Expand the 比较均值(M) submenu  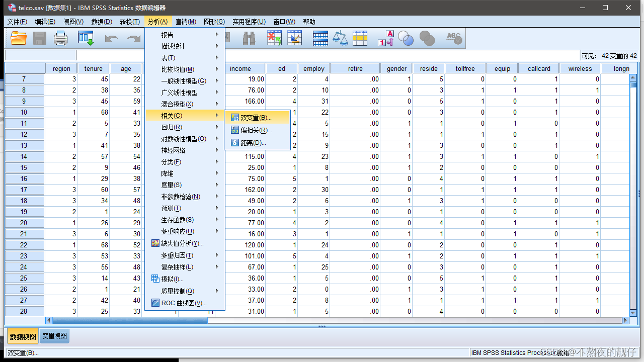coord(185,69)
